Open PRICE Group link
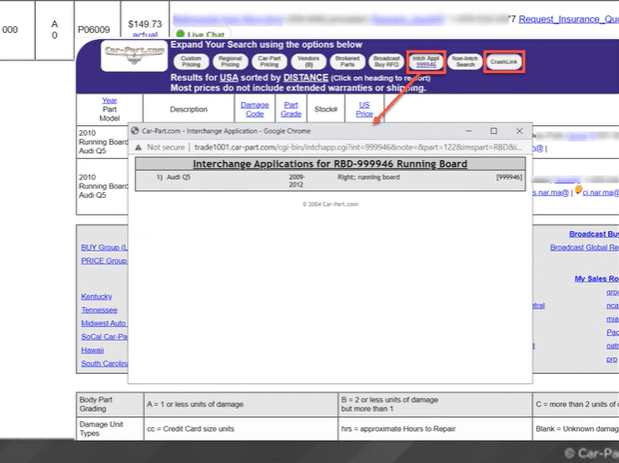Viewport: 619px width, 463px height. point(104,261)
